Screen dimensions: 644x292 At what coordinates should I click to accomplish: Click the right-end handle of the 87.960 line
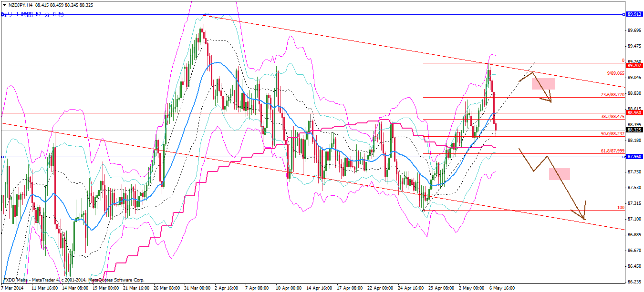624,157
